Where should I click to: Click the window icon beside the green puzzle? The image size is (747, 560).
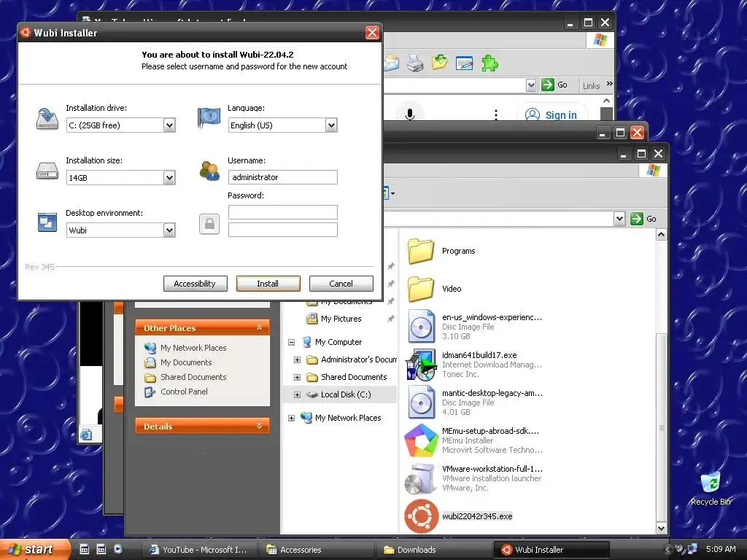coord(464,63)
